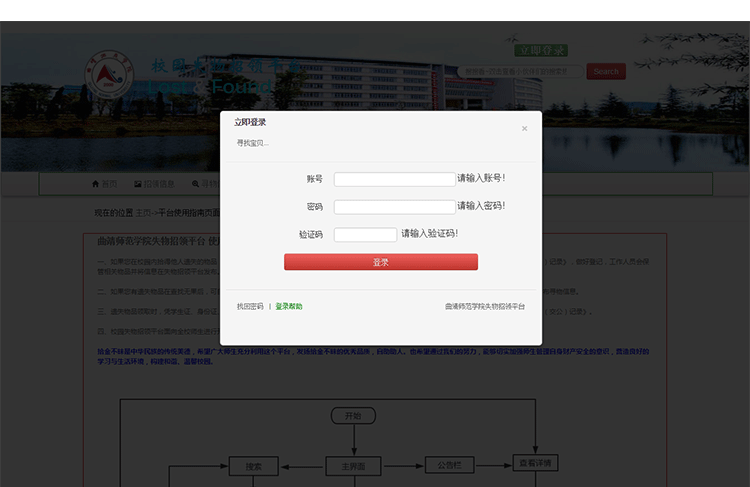Open the 登录帮助 login help link
This screenshot has height=487, width=750.
pos(289,307)
